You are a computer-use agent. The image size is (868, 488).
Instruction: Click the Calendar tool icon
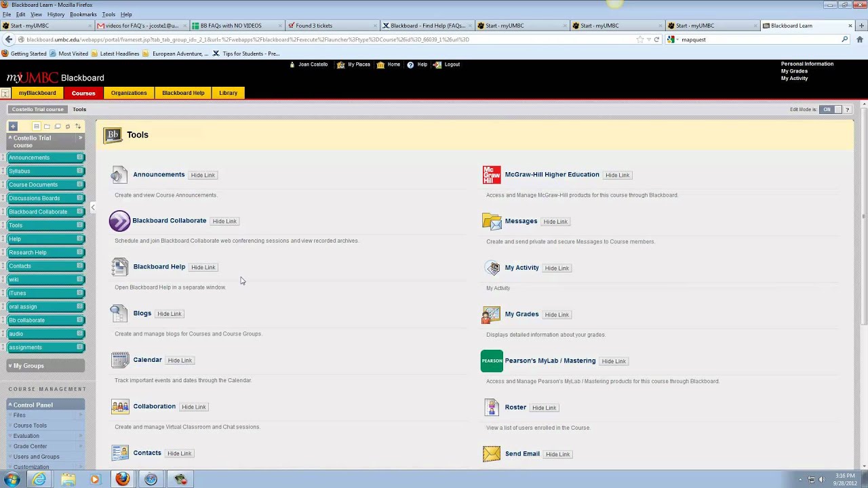[119, 360]
